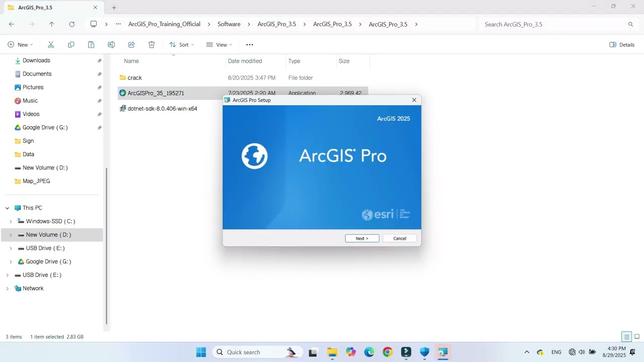Screen dimensions: 644x362
Task: Expand chevron after Software breadcrumb
Action: click(249, 24)
